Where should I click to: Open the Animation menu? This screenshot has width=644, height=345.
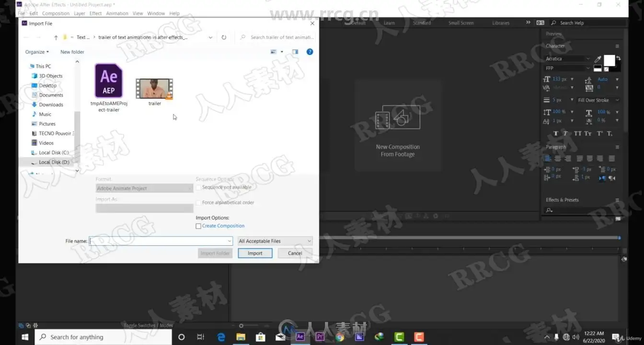tap(117, 13)
